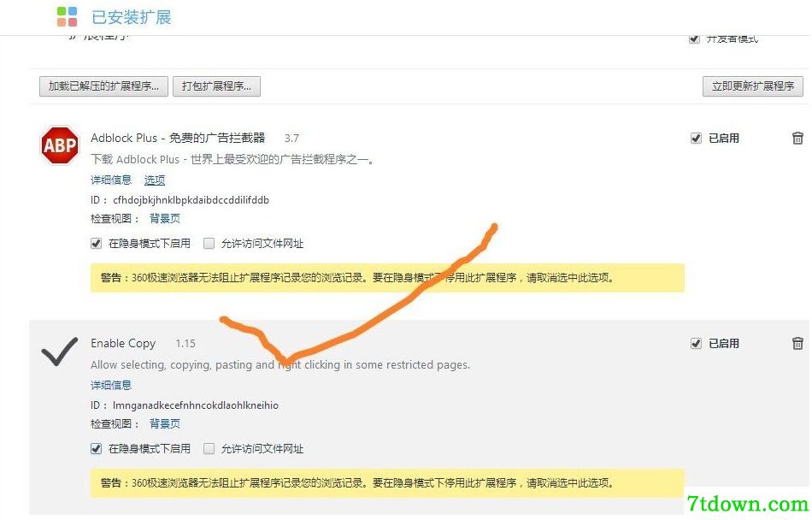Click the Adblock Plus description '下载 Adblock Plus...'

(x=232, y=159)
